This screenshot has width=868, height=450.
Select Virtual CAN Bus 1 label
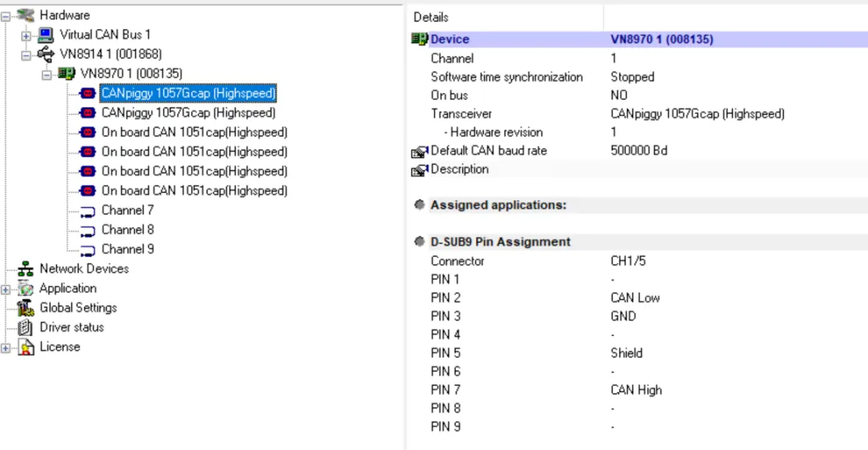[105, 35]
